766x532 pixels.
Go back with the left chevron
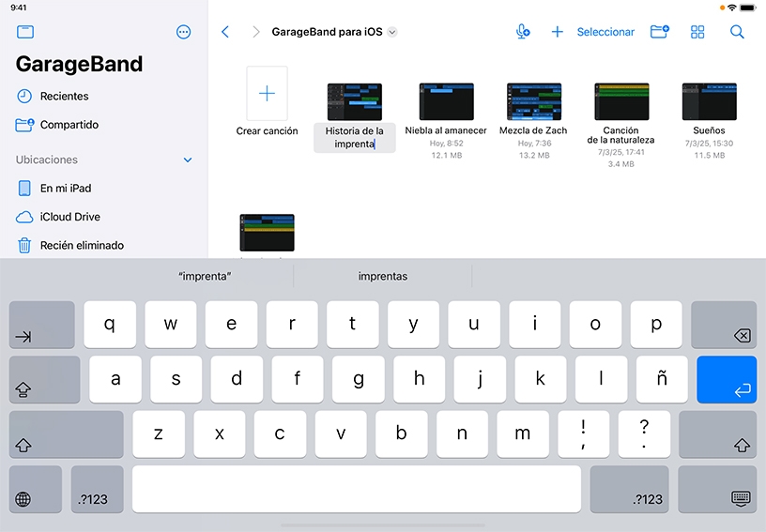coord(225,32)
